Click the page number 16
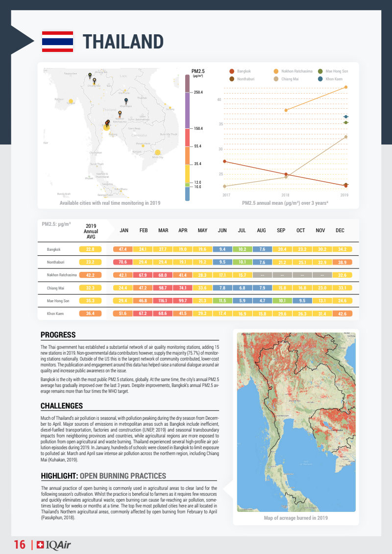Image resolution: width=392 pixels, height=554 pixels. pyautogui.click(x=20, y=545)
